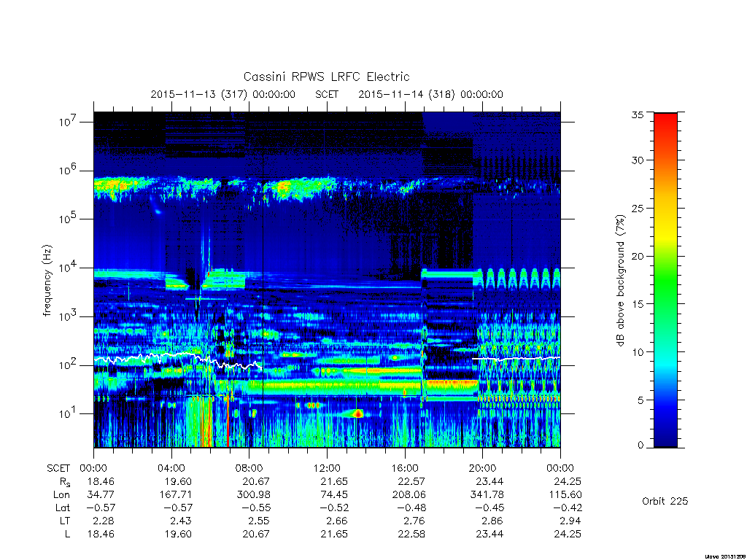Click the 10^7 frequency tick label
Image resolution: width=747 pixels, height=560 pixels.
click(x=68, y=122)
